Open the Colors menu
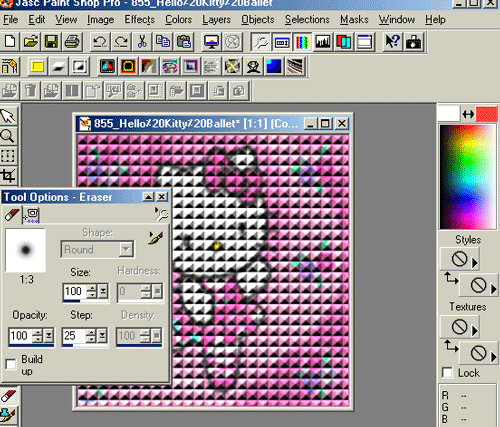Viewport: 500px width, 427px height. (x=178, y=19)
